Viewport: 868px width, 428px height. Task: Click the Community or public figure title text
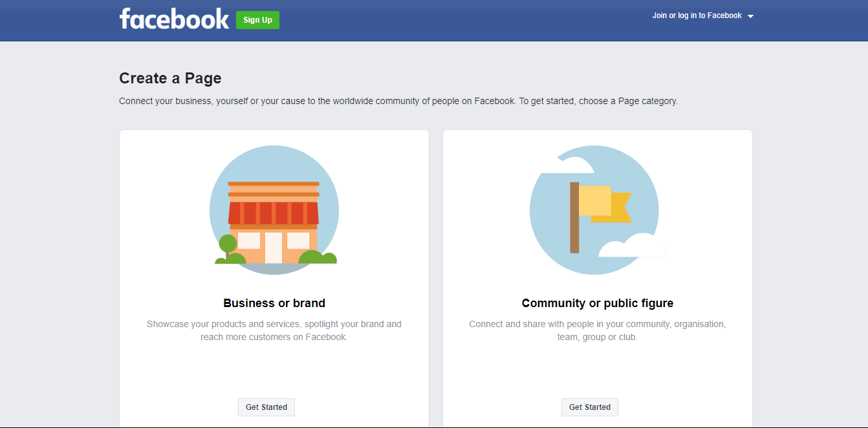(x=597, y=303)
